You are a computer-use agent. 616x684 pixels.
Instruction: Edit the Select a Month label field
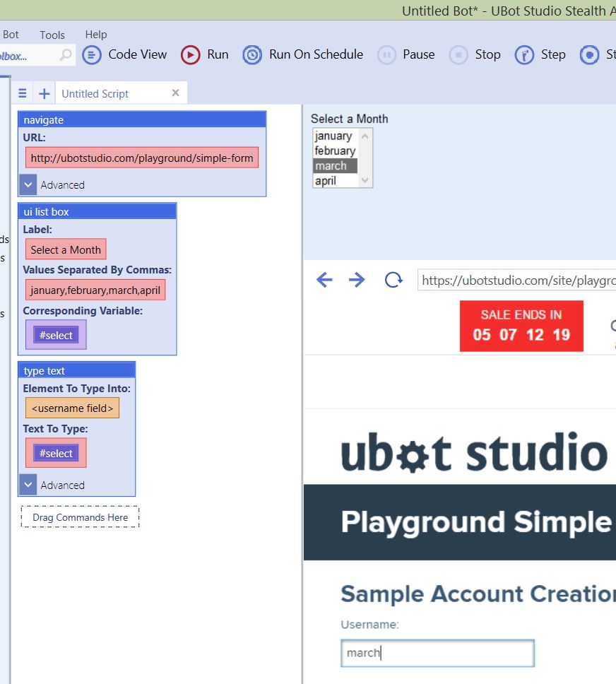pos(66,250)
